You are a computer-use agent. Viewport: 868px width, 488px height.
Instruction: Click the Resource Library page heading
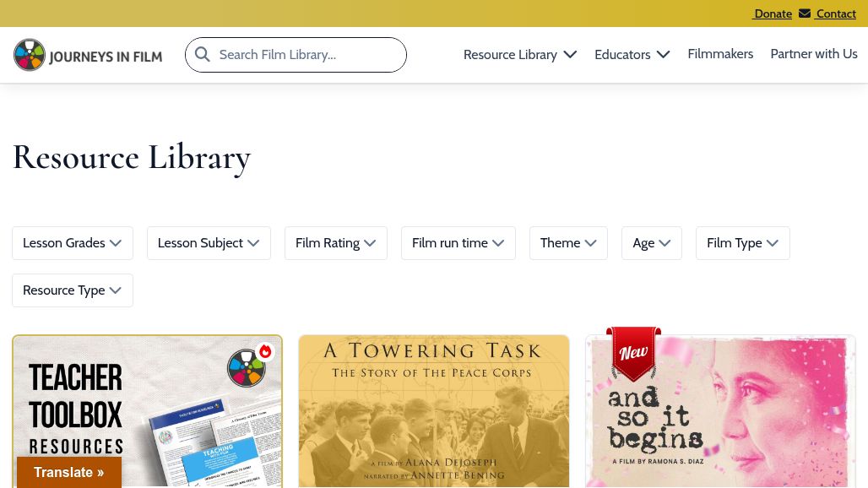[132, 158]
